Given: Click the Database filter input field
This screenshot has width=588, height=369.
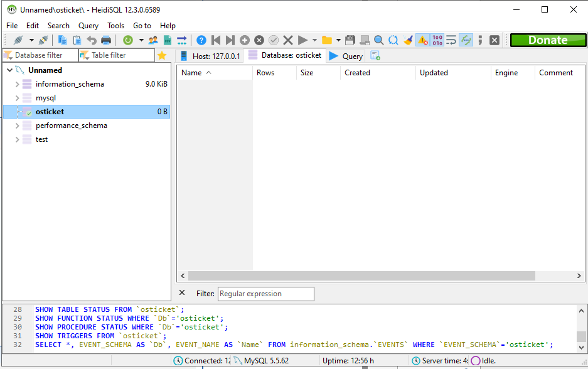Looking at the screenshot, I should point(41,55).
